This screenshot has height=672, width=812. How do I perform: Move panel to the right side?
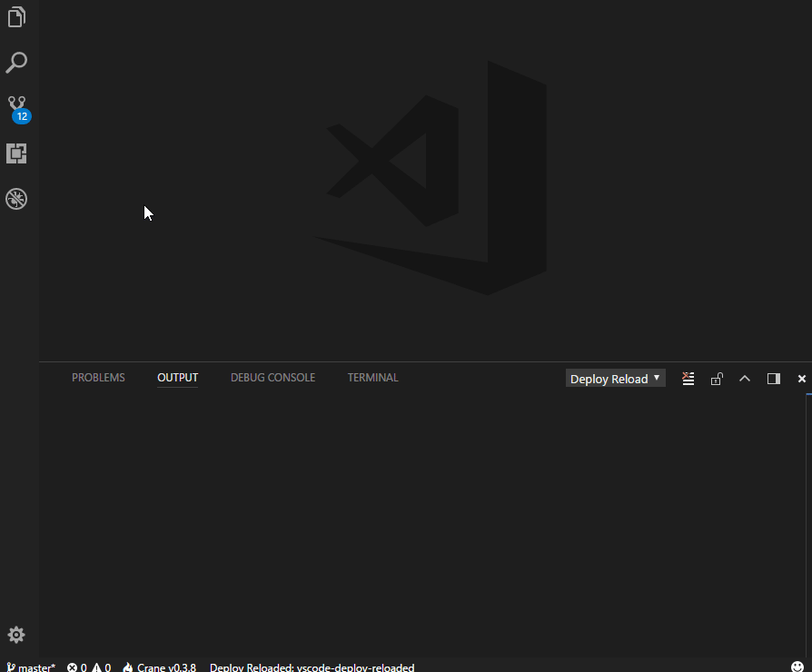click(x=774, y=379)
